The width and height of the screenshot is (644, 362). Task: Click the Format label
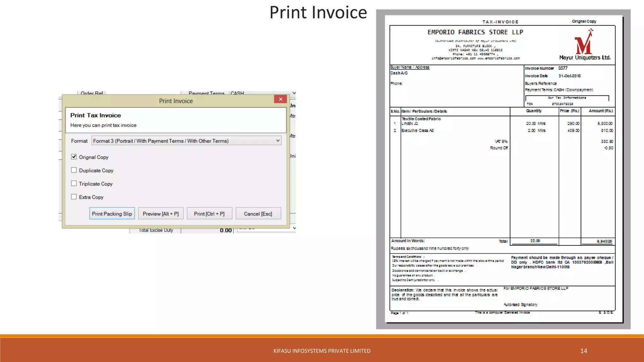79,141
